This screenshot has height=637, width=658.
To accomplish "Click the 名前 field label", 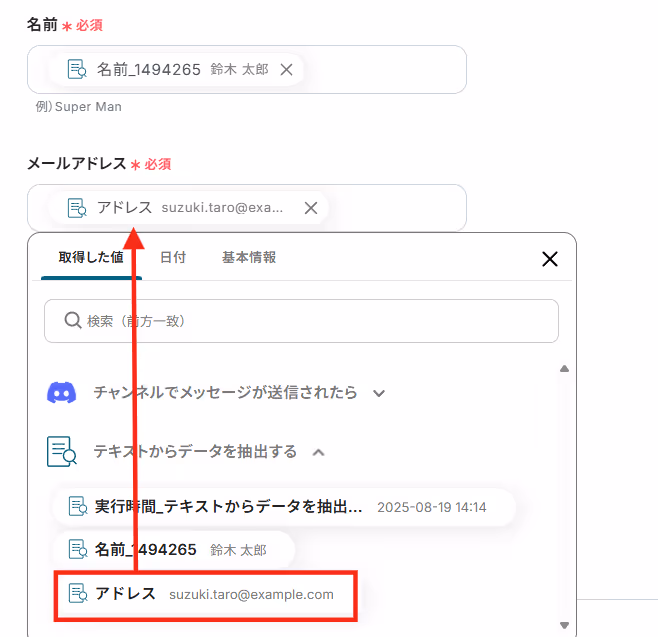I will point(42,25).
